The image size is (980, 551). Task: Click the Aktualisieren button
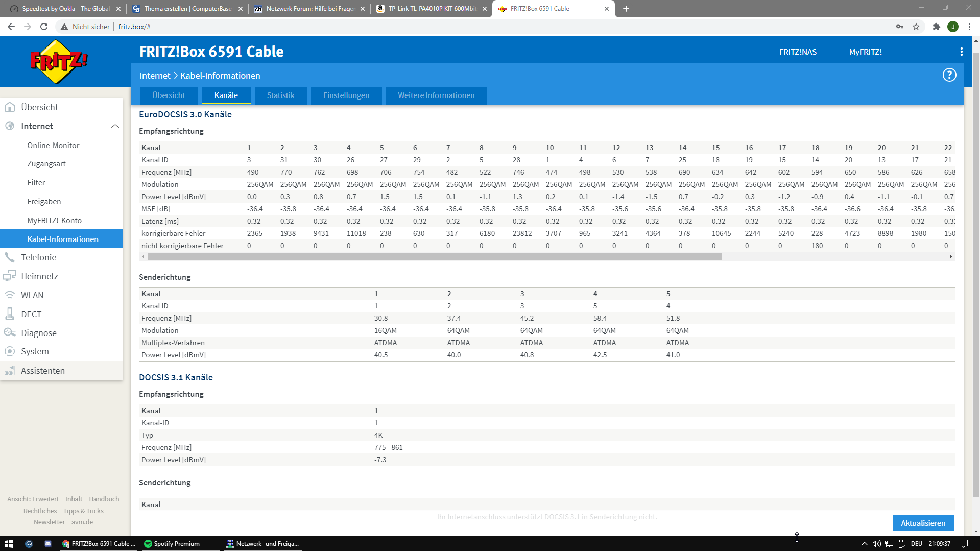click(923, 523)
